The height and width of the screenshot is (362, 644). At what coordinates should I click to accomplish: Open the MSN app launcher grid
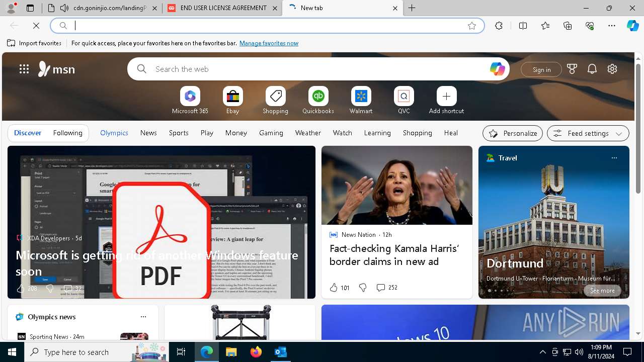point(24,69)
